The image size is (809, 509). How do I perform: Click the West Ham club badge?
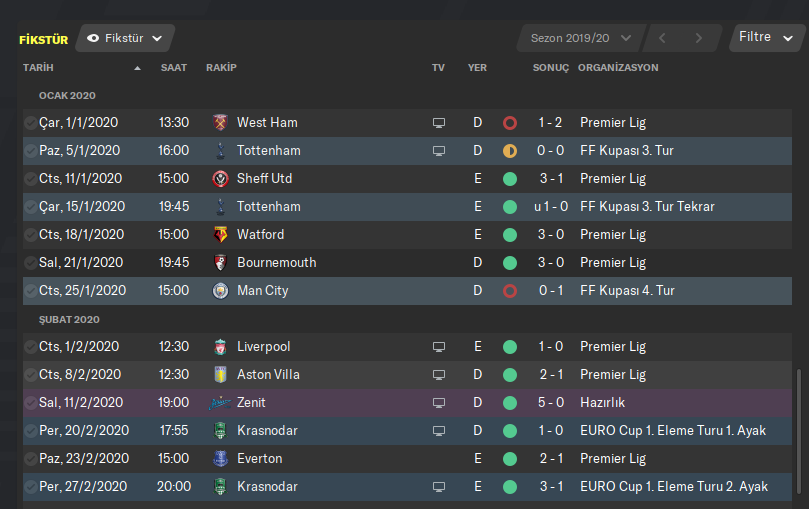(220, 123)
